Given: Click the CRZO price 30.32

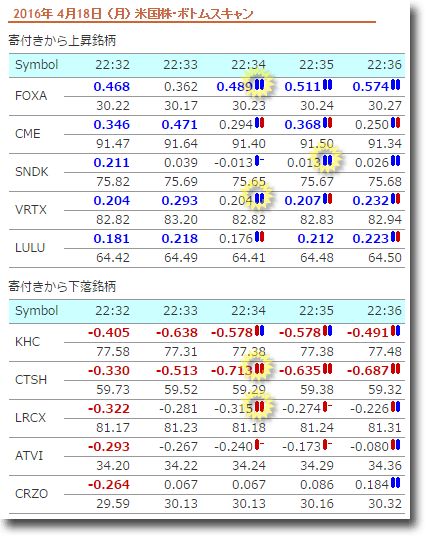Looking at the screenshot, I should [385, 503].
